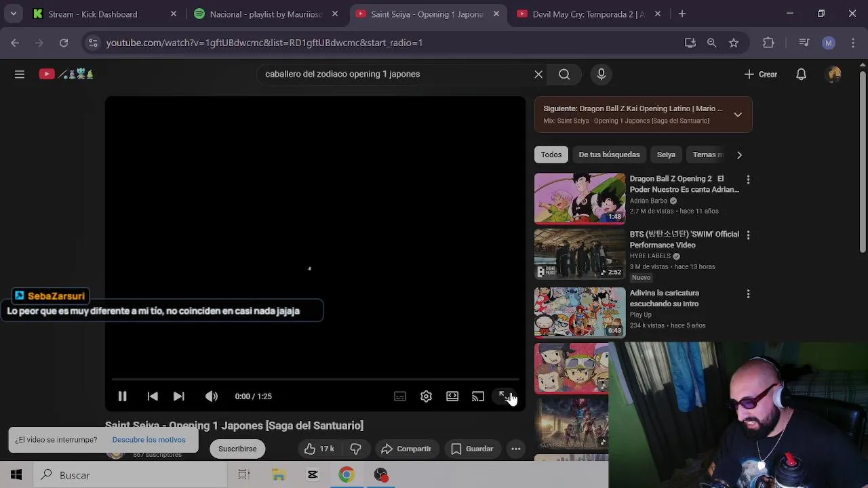Viewport: 868px width, 488px height.
Task: Open the YouTube account avatar menu
Action: pyautogui.click(x=835, y=75)
